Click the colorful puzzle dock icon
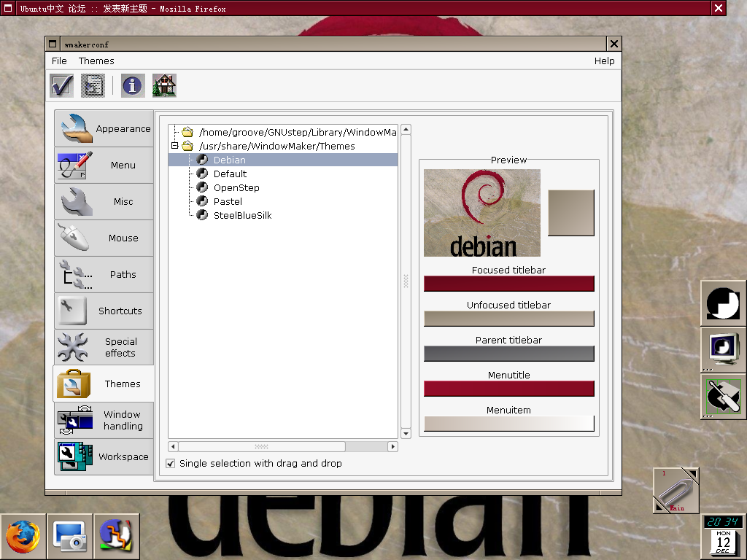 point(116,537)
